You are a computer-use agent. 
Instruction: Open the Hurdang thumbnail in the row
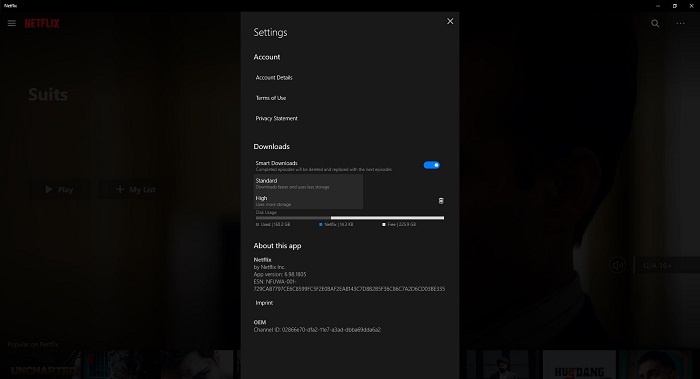coord(579,365)
